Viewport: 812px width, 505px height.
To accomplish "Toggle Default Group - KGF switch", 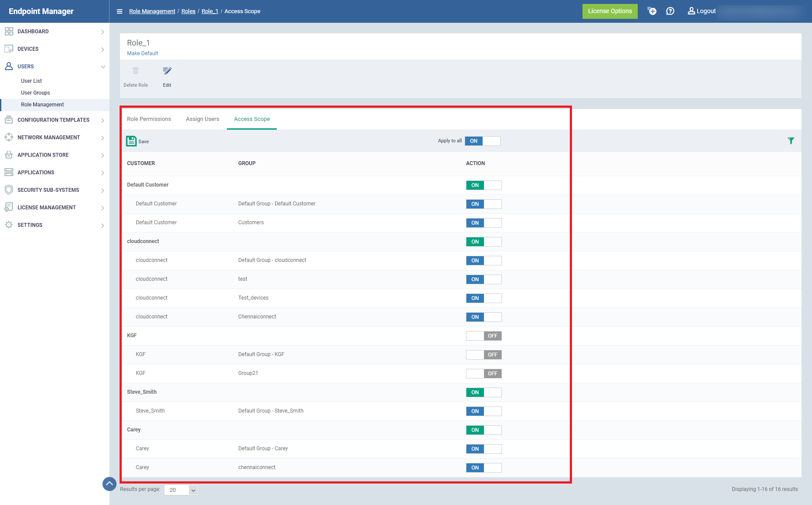I will point(484,355).
